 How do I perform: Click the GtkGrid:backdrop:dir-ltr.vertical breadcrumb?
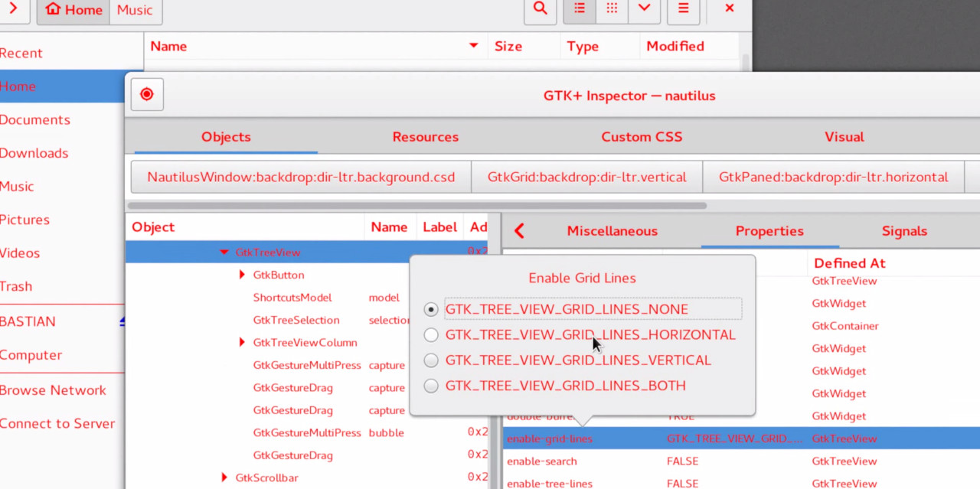(586, 176)
